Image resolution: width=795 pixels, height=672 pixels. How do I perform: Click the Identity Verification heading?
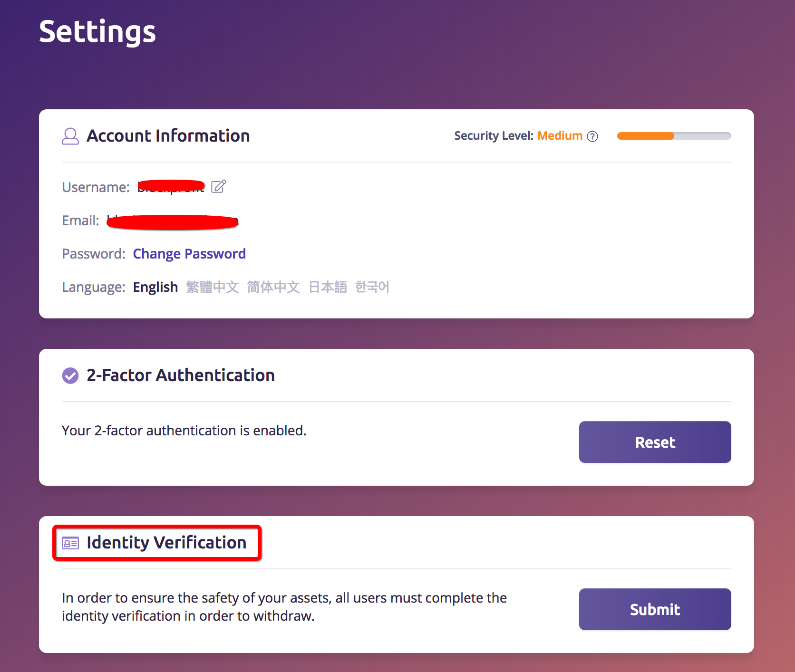(166, 543)
